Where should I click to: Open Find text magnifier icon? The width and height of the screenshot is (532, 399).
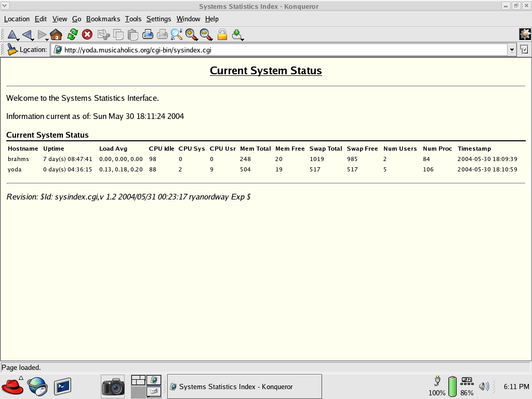[177, 35]
